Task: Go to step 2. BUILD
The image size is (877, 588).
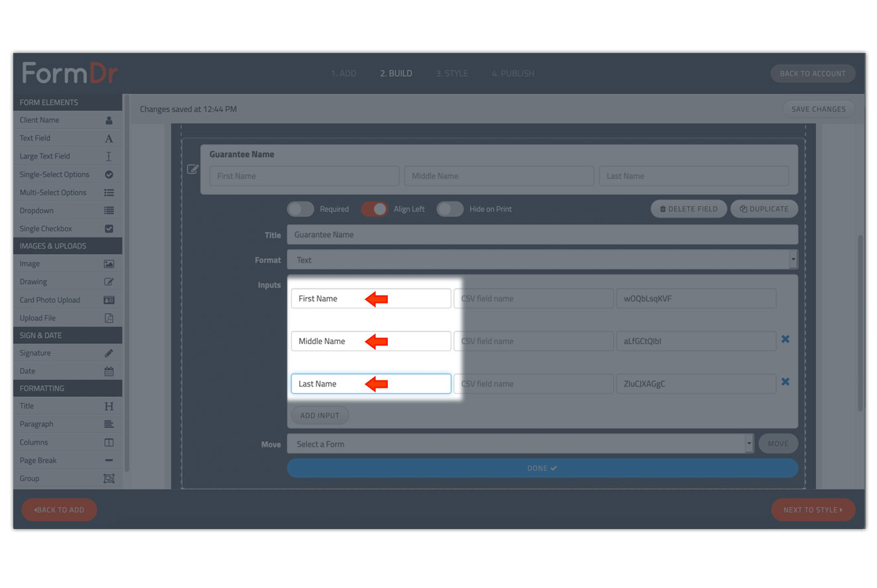Action: tap(396, 74)
